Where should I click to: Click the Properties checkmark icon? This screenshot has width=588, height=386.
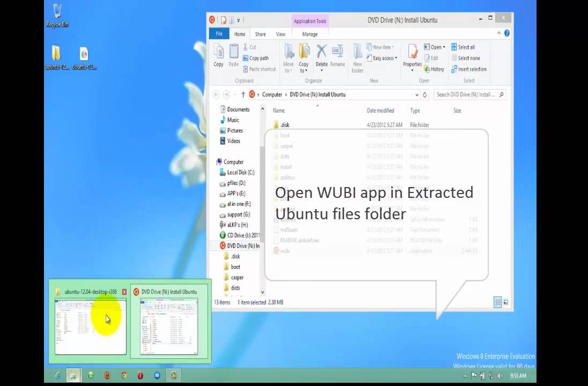tap(412, 51)
